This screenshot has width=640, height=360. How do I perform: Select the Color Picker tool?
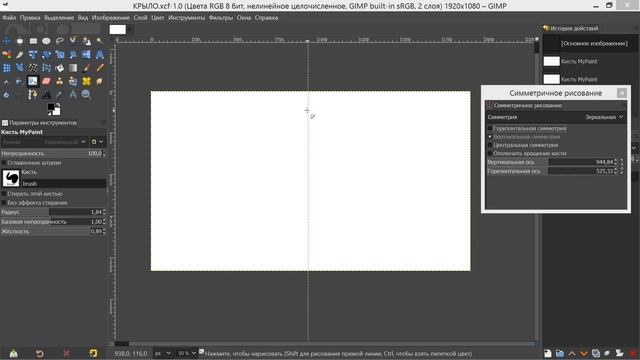[60, 95]
